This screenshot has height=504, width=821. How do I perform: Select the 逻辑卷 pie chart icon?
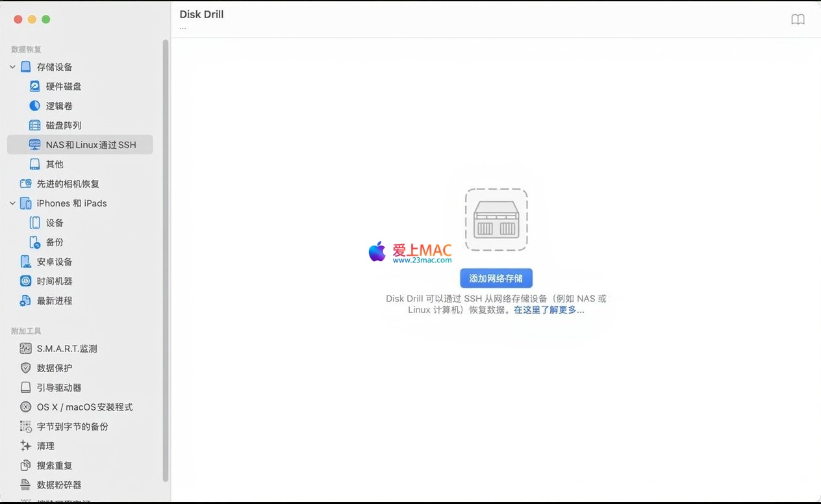(x=35, y=106)
